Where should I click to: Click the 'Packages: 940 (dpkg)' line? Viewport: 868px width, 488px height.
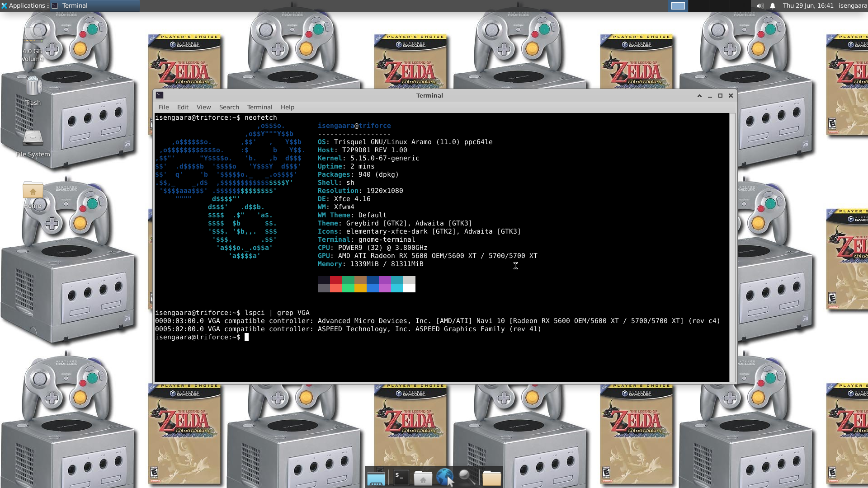[x=358, y=174]
